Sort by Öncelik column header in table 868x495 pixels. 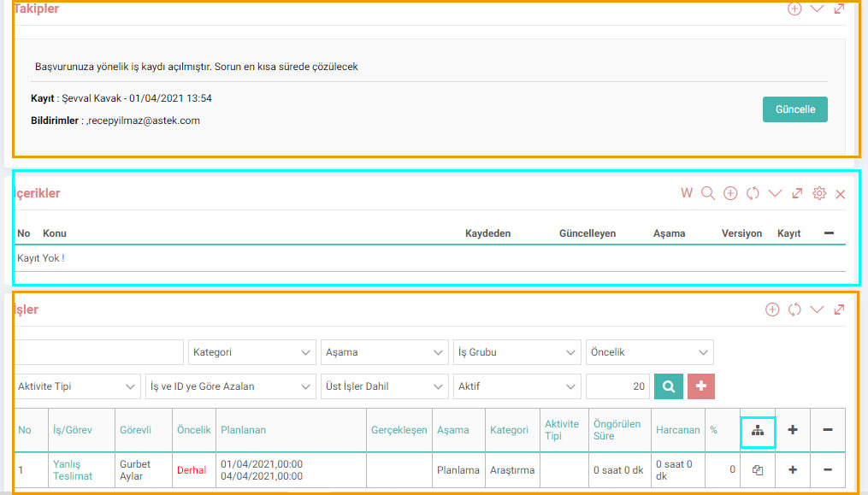click(194, 430)
